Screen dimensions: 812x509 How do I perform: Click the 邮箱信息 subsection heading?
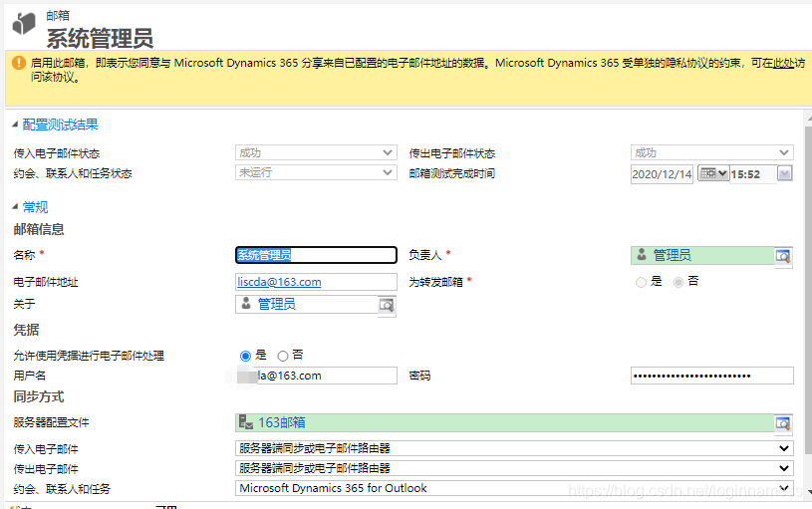[x=39, y=229]
